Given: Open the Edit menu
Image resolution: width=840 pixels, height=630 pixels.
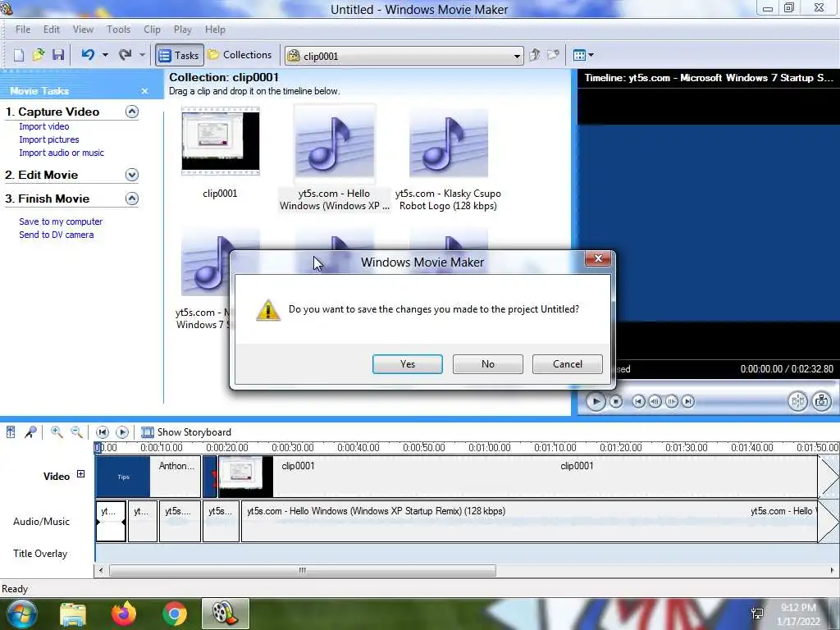Looking at the screenshot, I should (52, 30).
